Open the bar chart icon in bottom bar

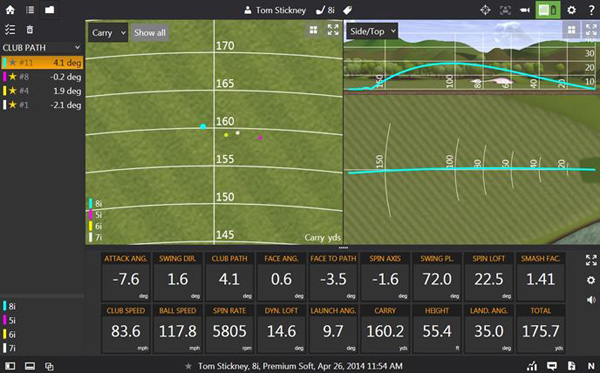pos(532,366)
